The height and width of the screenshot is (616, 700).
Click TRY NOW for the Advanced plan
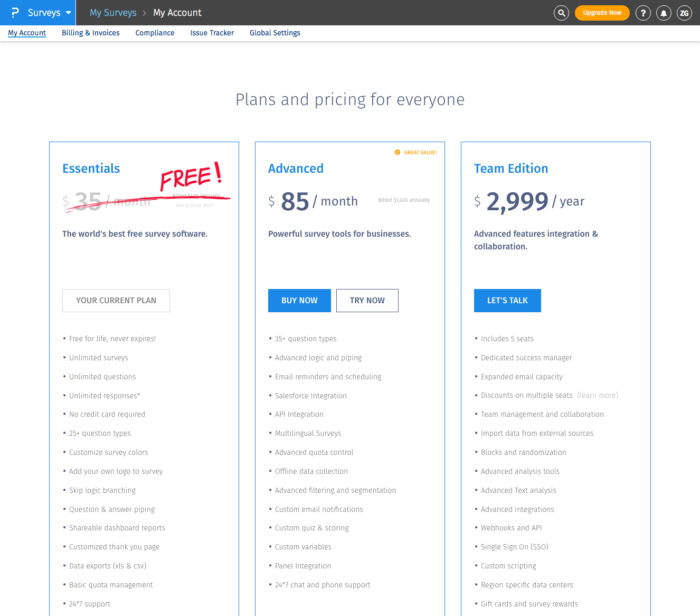[367, 300]
